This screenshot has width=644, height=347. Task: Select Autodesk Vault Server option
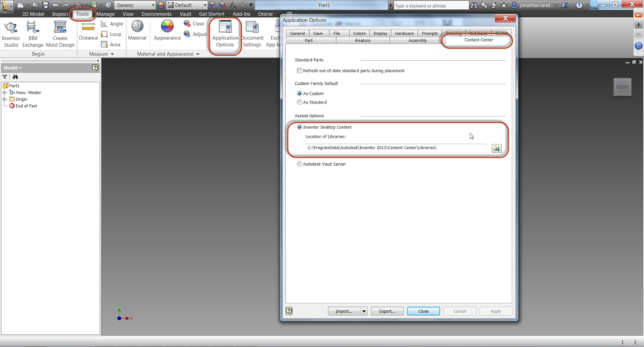pos(299,164)
